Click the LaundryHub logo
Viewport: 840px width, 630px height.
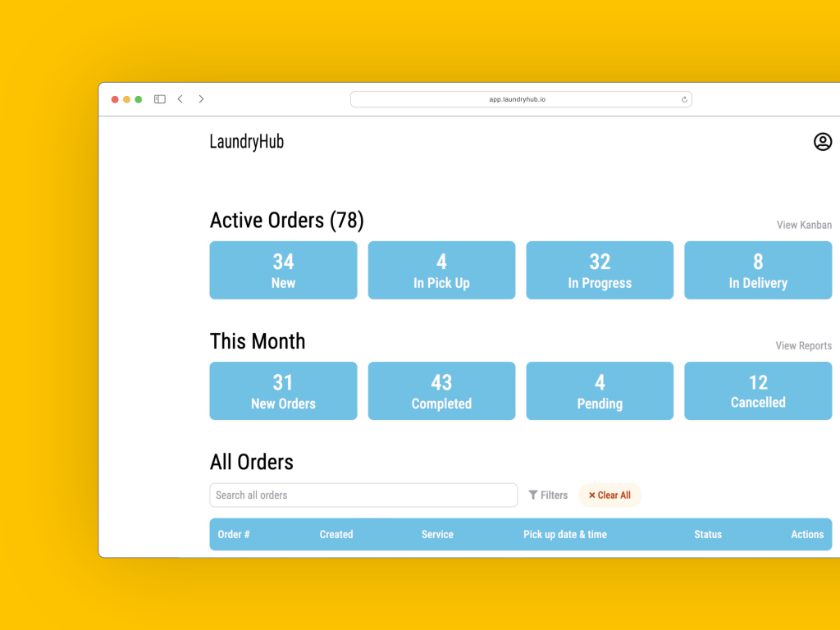[246, 142]
